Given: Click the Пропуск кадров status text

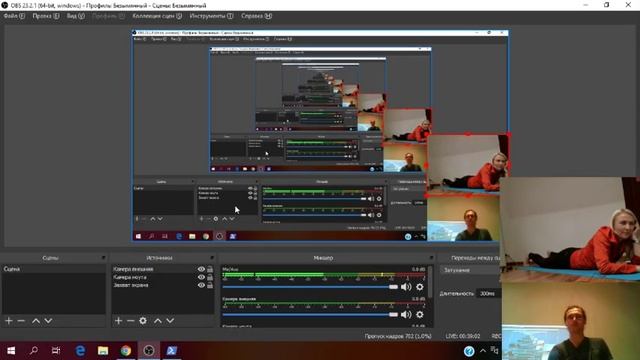Looking at the screenshot, I should (398, 336).
